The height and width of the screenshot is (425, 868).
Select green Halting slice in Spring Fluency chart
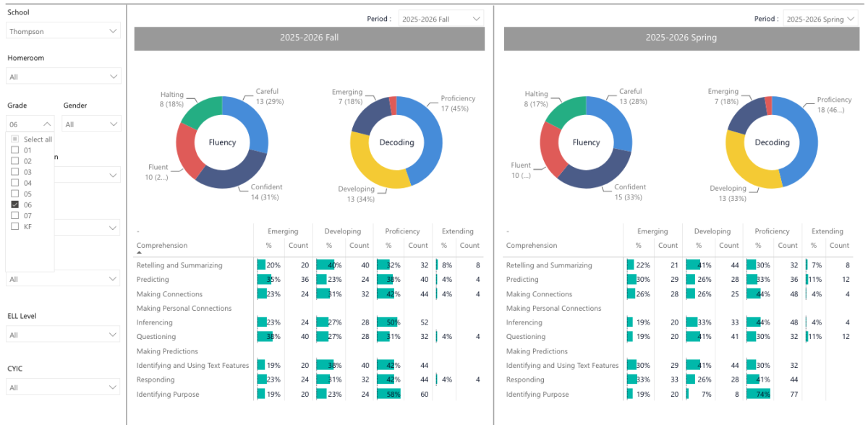coord(564,113)
